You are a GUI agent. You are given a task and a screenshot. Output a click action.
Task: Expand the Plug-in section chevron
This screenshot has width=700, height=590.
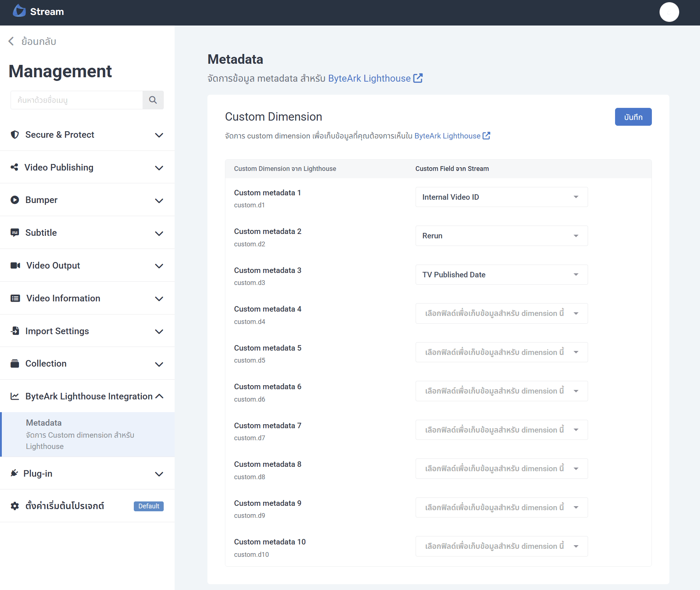pyautogui.click(x=159, y=474)
